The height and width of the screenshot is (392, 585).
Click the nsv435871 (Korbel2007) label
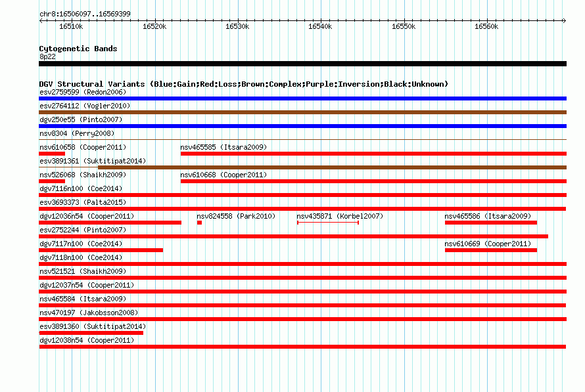tap(340, 216)
